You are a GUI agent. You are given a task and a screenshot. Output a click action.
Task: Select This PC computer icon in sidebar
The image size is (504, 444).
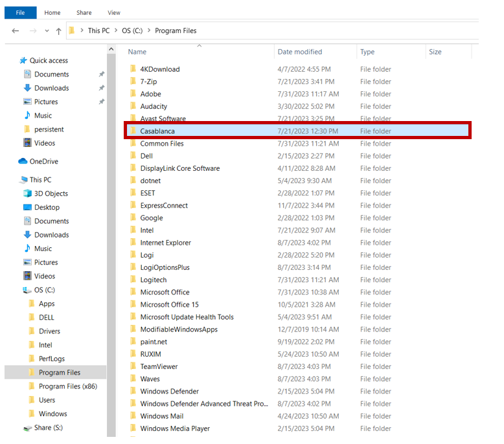click(x=23, y=180)
